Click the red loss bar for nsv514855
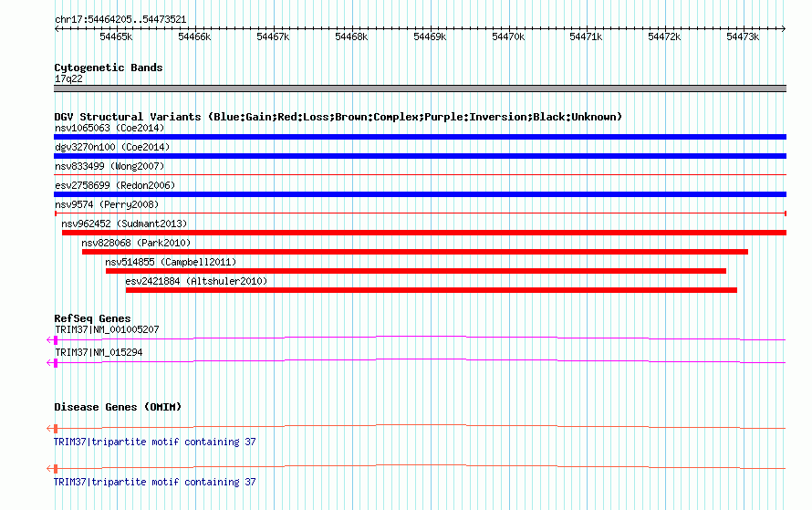812x510 pixels. point(416,271)
